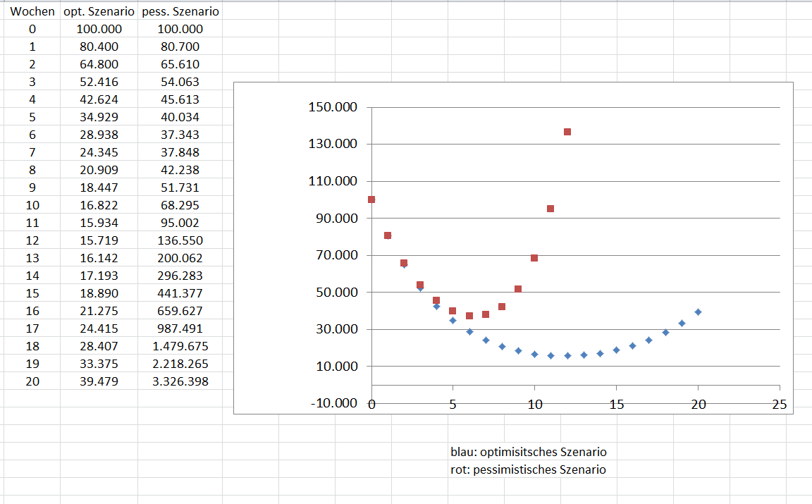812x504 pixels.
Task: Select the cell 'rot: pessimistisches Szenario'
Action: (x=527, y=469)
